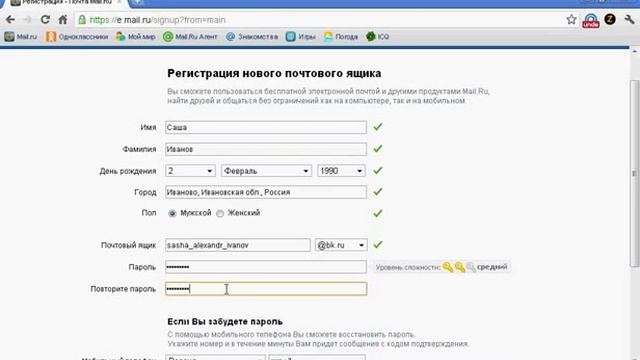Screen dimensions: 640x360
Task: Select the Женский radio button
Action: 220,213
